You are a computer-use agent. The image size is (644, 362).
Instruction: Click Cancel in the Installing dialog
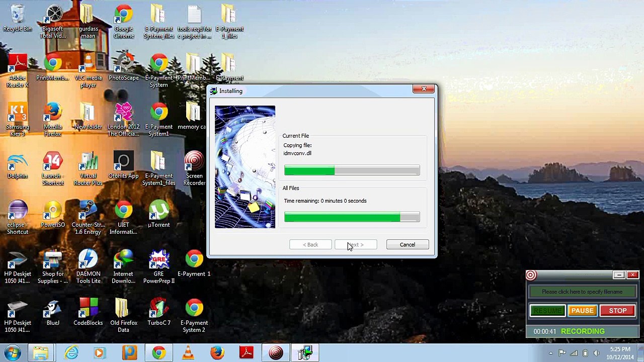pyautogui.click(x=408, y=245)
